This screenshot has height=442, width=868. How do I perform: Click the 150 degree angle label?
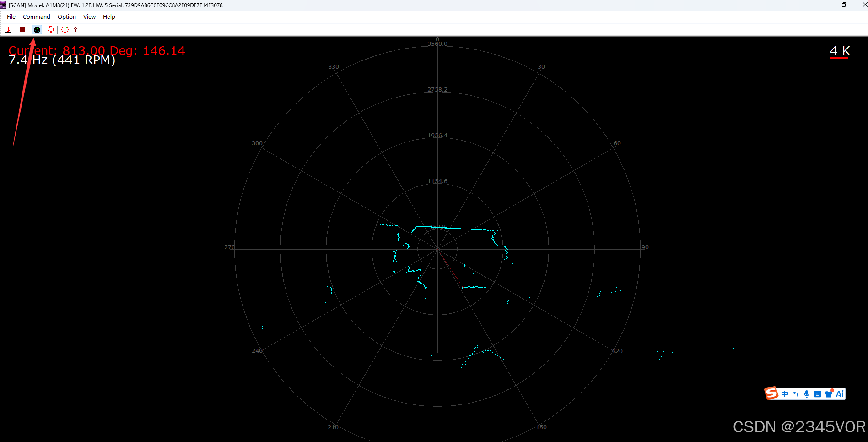[x=541, y=427]
